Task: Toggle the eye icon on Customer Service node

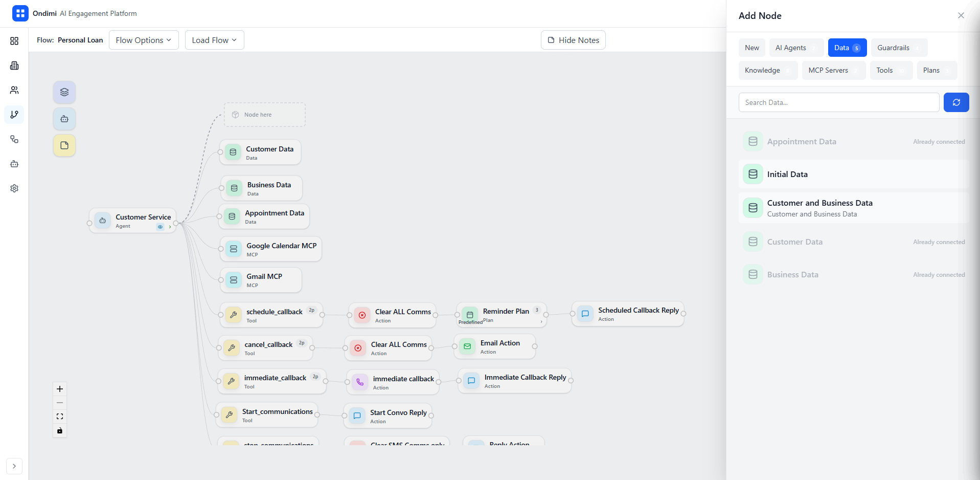Action: [160, 227]
